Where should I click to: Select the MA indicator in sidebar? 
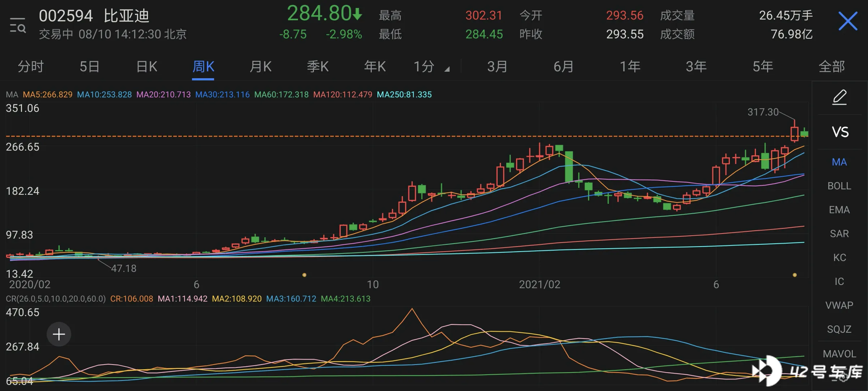pyautogui.click(x=839, y=162)
